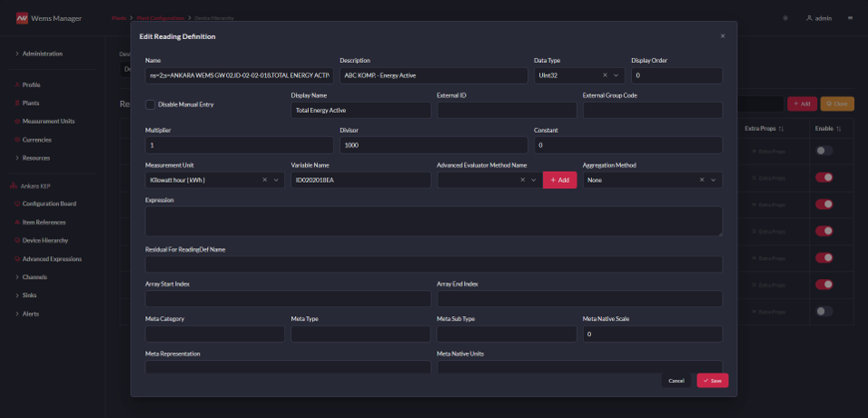This screenshot has height=418, width=868.
Task: Click the hamburger menu icon in top right
Action: [851, 18]
